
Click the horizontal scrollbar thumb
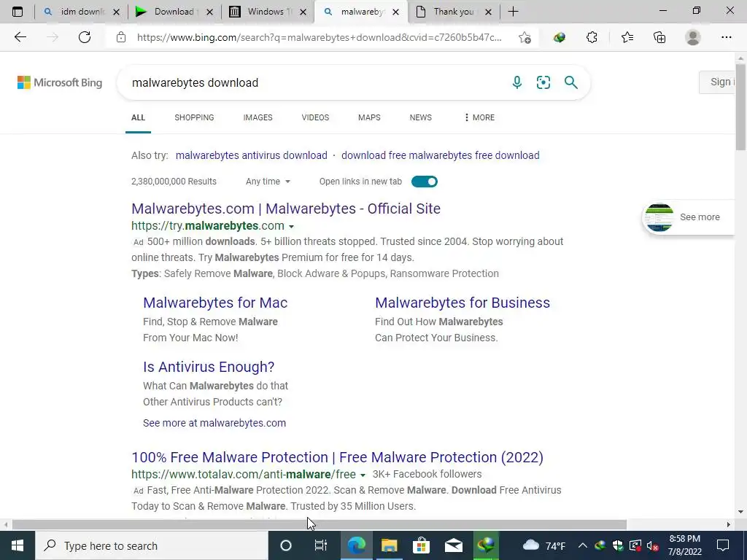320,525
